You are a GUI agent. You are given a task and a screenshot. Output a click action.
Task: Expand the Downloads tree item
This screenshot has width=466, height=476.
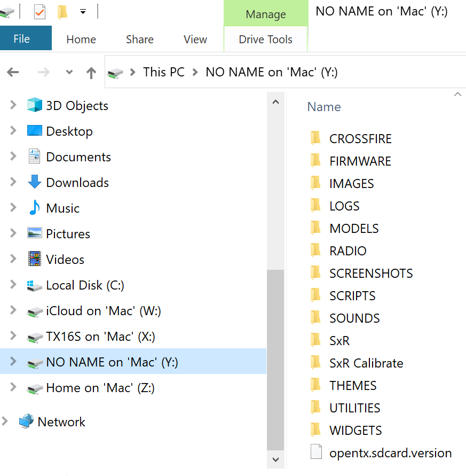click(13, 182)
